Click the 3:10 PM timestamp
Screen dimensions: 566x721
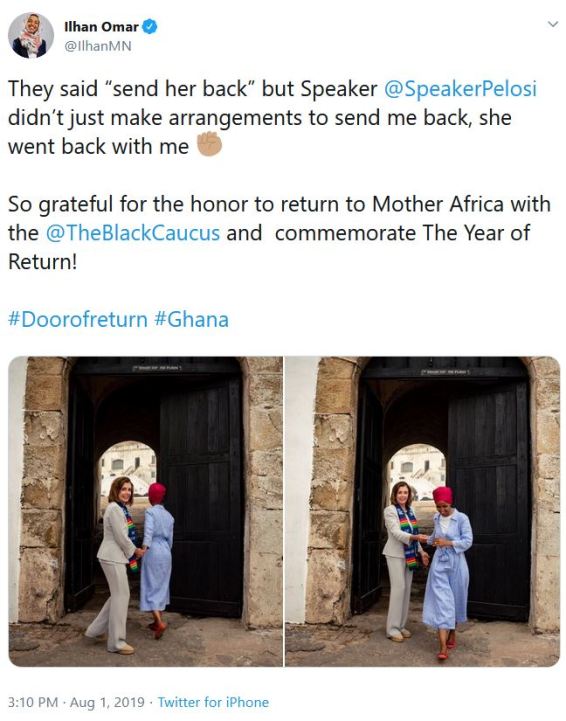[33, 702]
